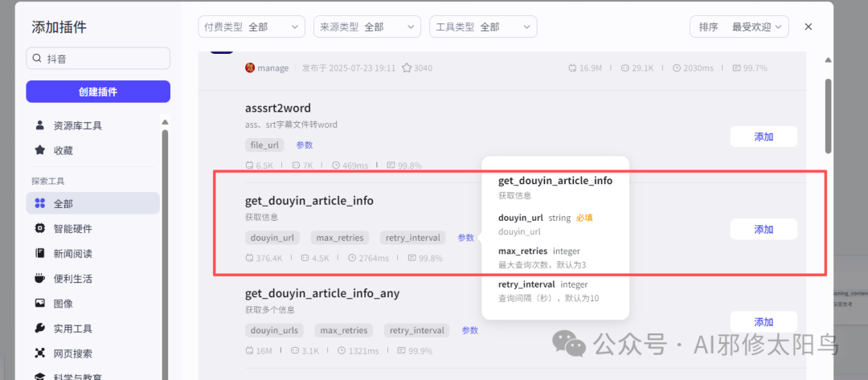Click the 99.9% success rate icon

tap(402, 351)
